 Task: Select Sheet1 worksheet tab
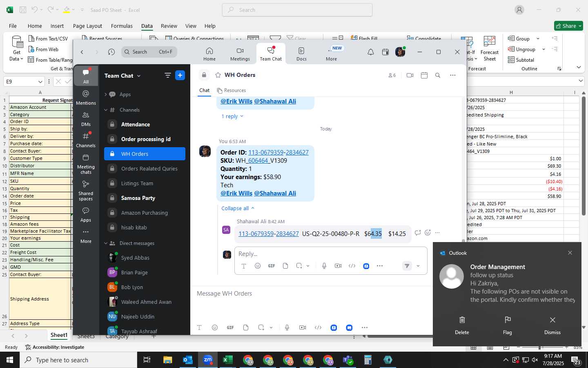pos(59,335)
